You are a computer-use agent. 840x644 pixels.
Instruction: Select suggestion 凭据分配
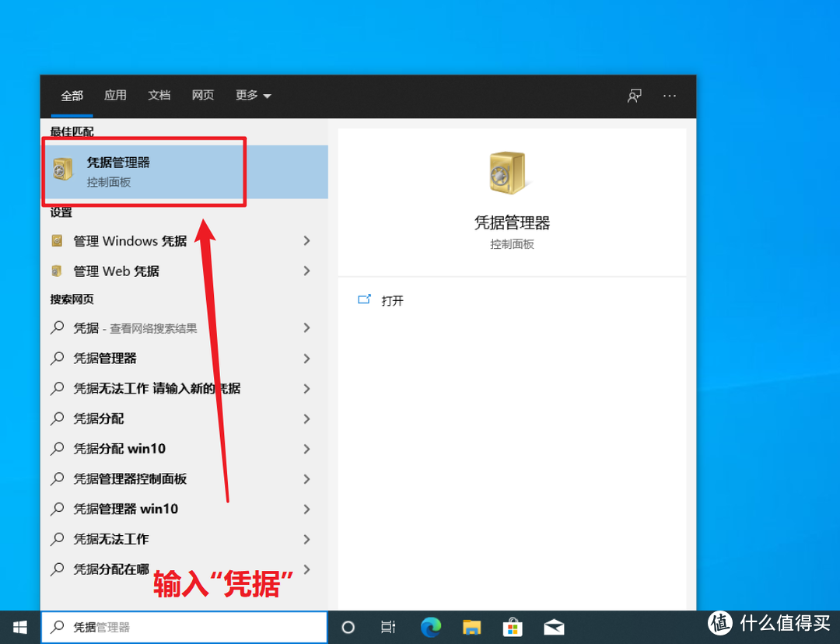(x=184, y=418)
